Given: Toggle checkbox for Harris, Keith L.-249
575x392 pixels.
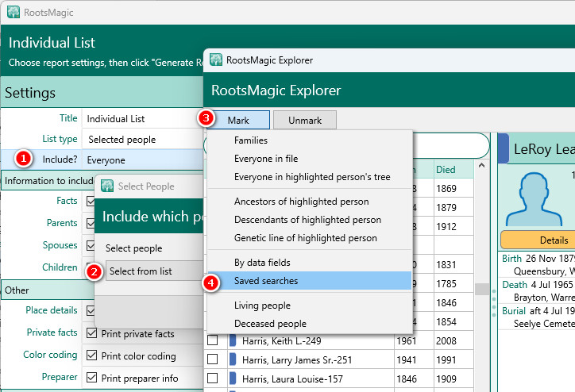Looking at the screenshot, I should tap(212, 340).
